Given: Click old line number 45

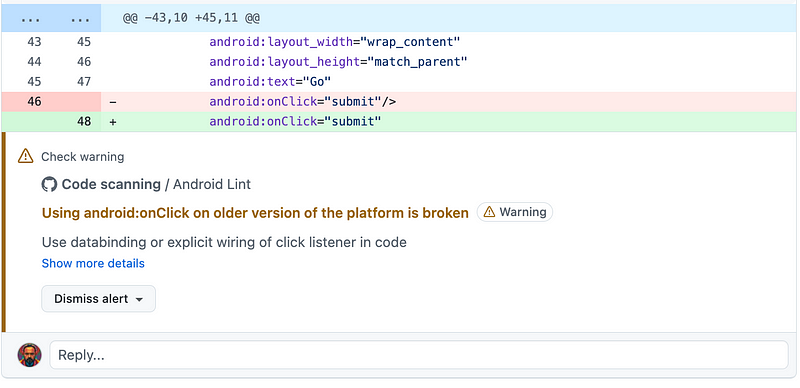Looking at the screenshot, I should pos(34,82).
